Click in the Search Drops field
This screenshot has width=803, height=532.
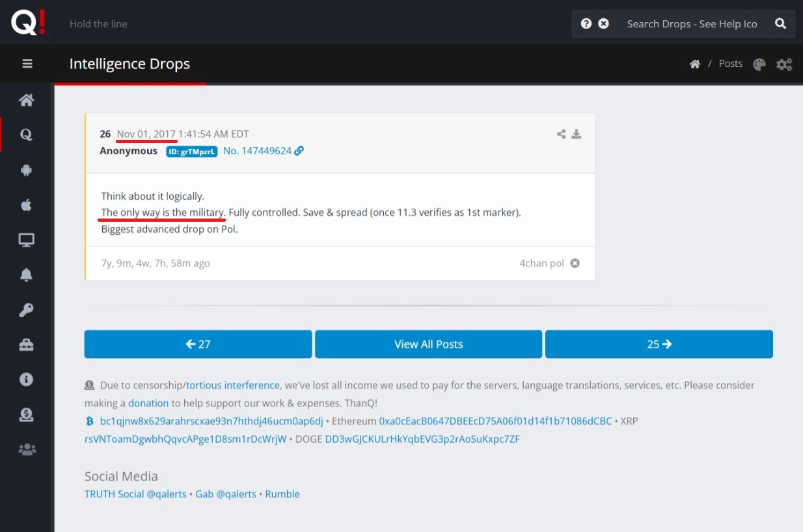click(x=692, y=23)
